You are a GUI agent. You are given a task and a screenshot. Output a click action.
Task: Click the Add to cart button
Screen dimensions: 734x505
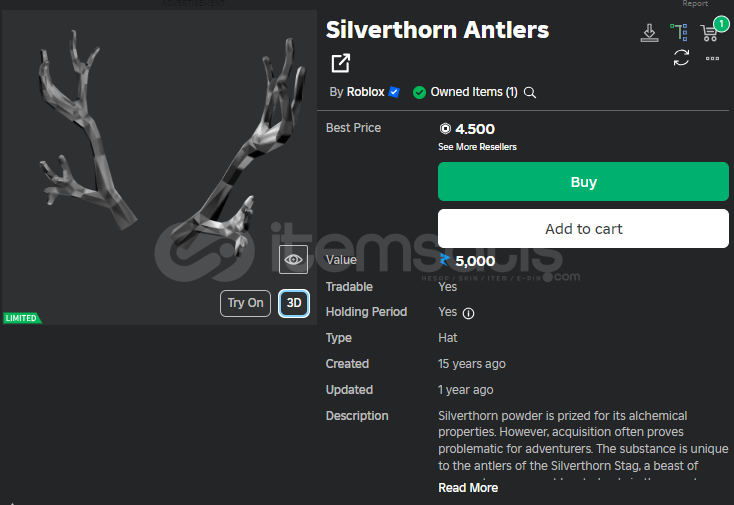pos(583,229)
